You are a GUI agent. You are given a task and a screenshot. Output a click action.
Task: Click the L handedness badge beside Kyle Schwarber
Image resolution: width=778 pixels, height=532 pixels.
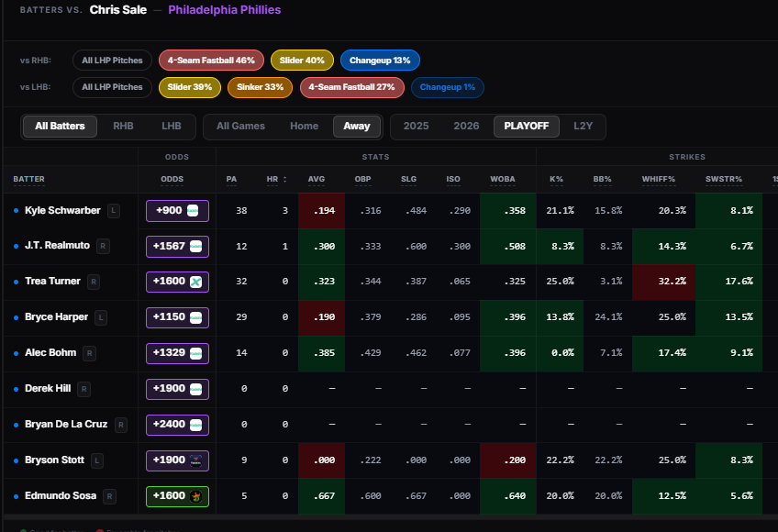coord(114,211)
